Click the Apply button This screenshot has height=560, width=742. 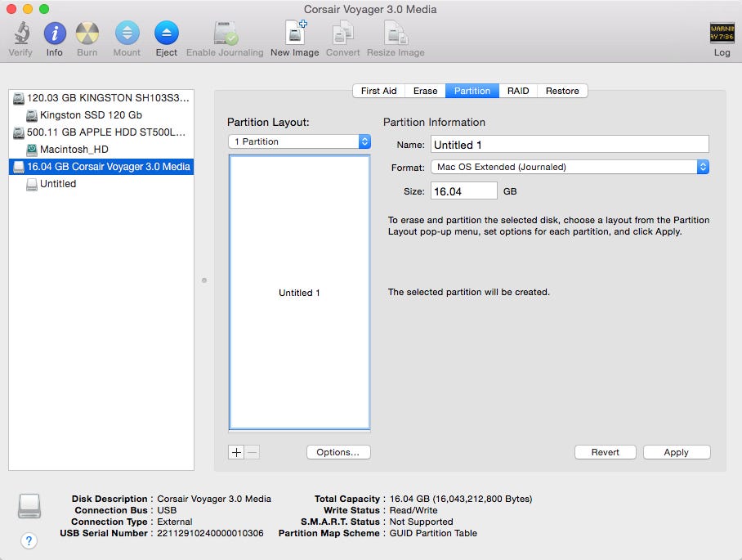677,452
